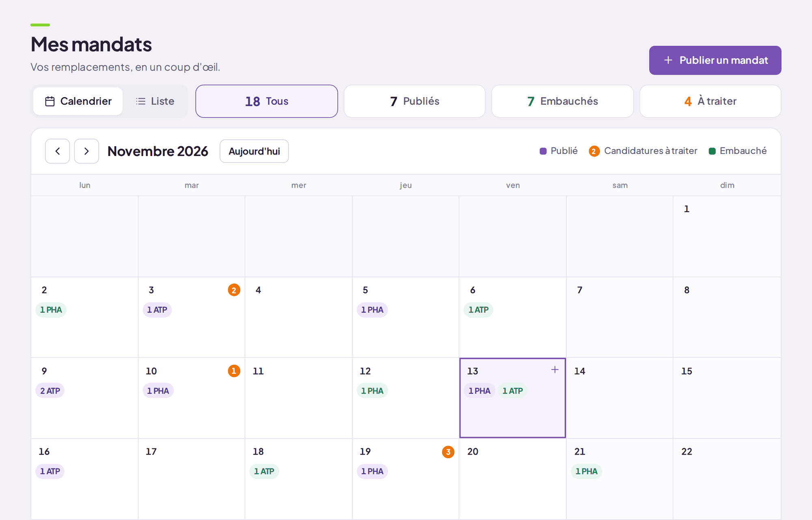Open the 1 PHA tag on day 5
This screenshot has height=520, width=812.
click(x=372, y=310)
